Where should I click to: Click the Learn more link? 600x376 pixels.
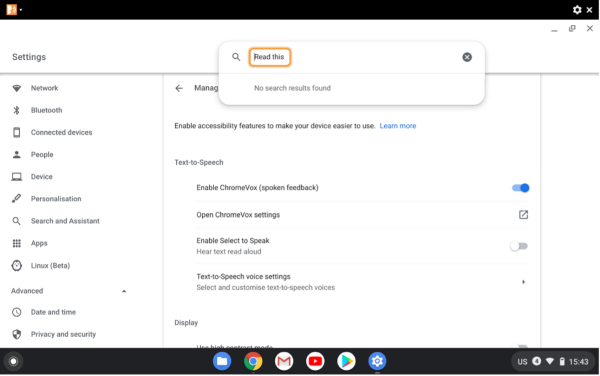tap(398, 126)
